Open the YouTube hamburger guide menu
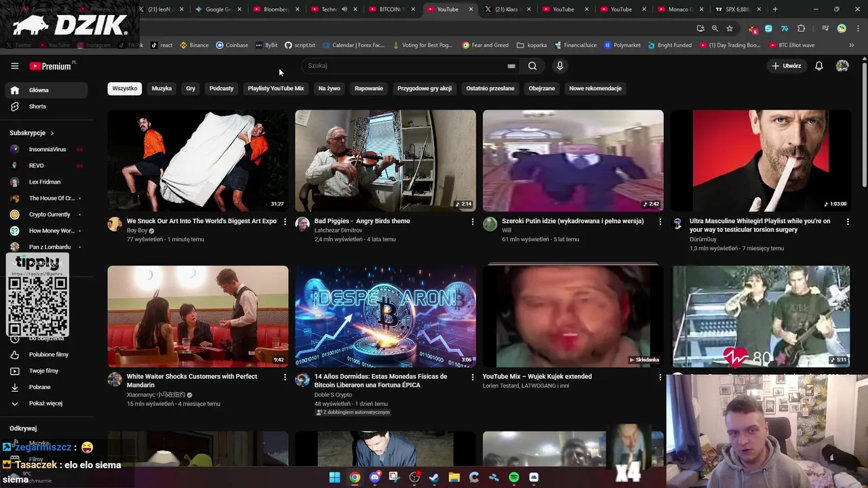Image resolution: width=868 pixels, height=488 pixels. (x=14, y=66)
